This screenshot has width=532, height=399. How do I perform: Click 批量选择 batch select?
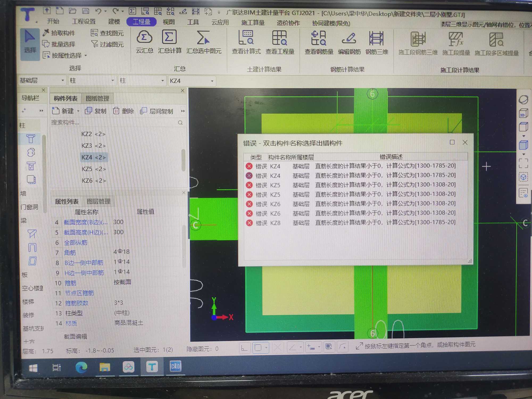[59, 44]
